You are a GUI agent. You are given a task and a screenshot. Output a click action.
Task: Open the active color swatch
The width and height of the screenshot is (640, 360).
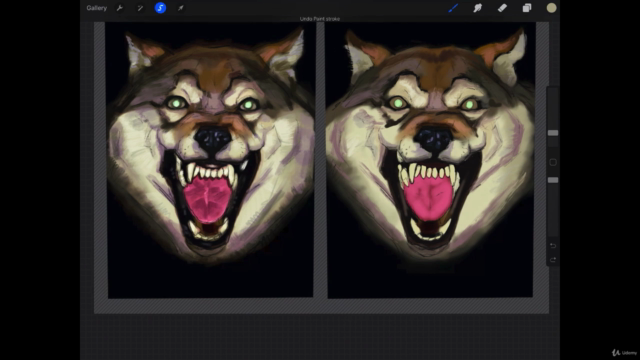tap(551, 8)
